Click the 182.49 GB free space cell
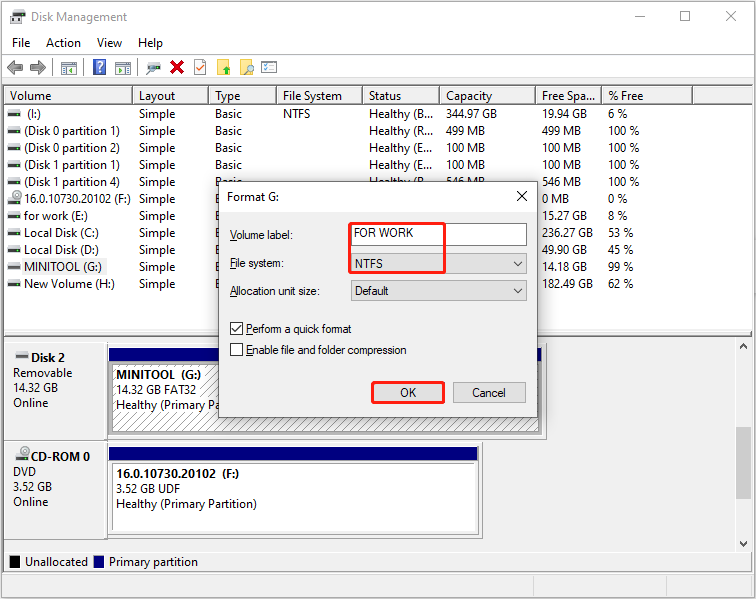Screen dimensions: 756x599 pos(567,284)
